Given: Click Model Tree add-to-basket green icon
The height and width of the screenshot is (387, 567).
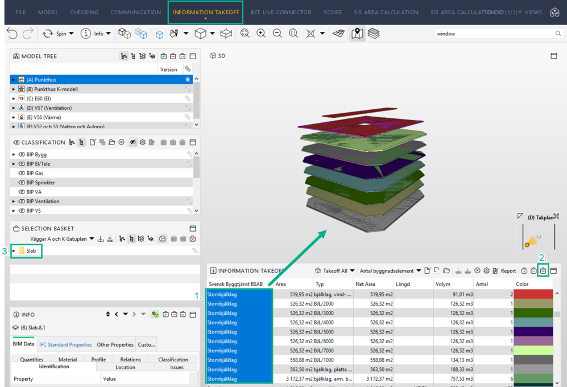Looking at the screenshot, I should [x=164, y=56].
